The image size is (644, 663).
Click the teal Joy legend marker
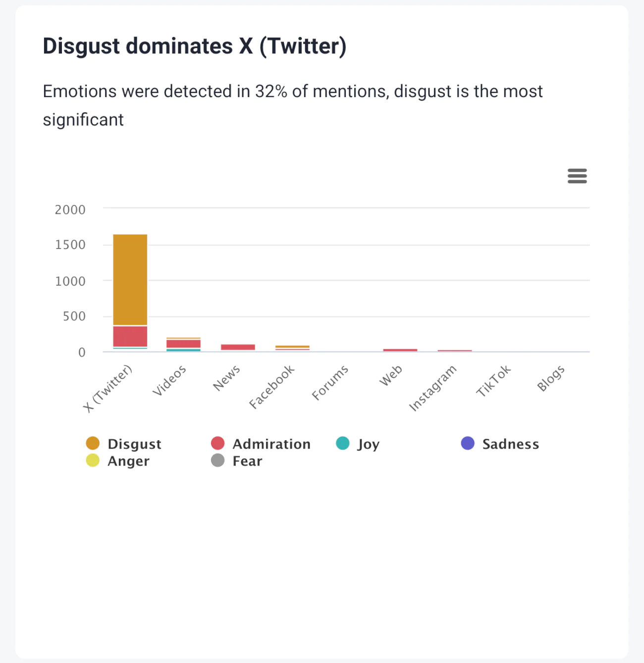pos(342,443)
